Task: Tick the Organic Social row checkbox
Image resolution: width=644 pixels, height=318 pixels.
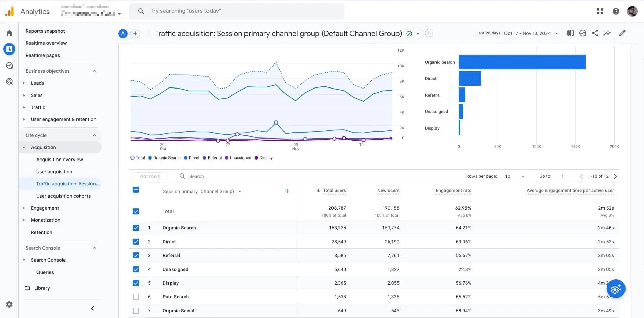Action: coord(136,311)
